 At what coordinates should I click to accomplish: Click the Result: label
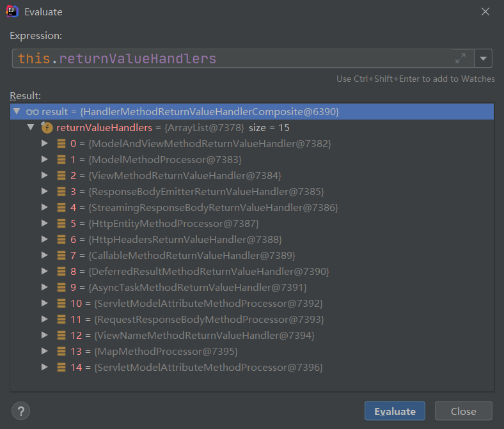click(x=26, y=96)
